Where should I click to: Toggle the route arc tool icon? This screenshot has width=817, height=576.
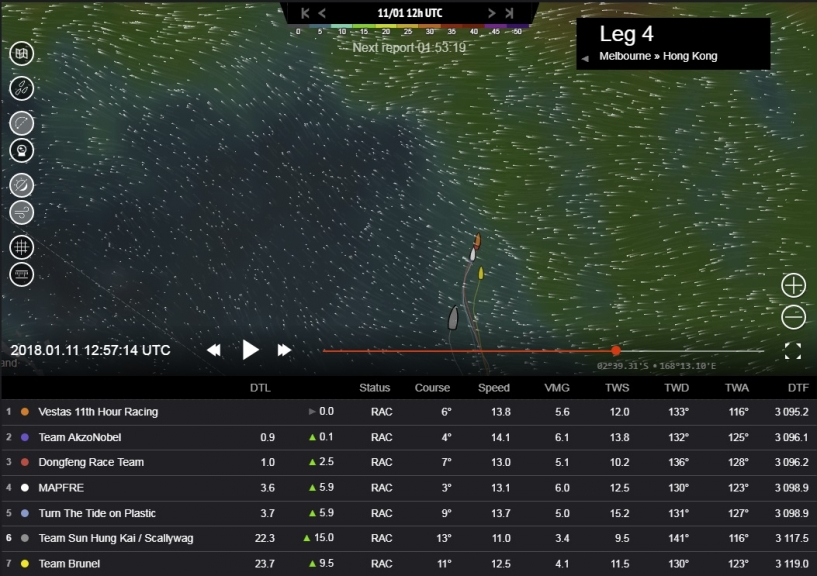click(21, 124)
